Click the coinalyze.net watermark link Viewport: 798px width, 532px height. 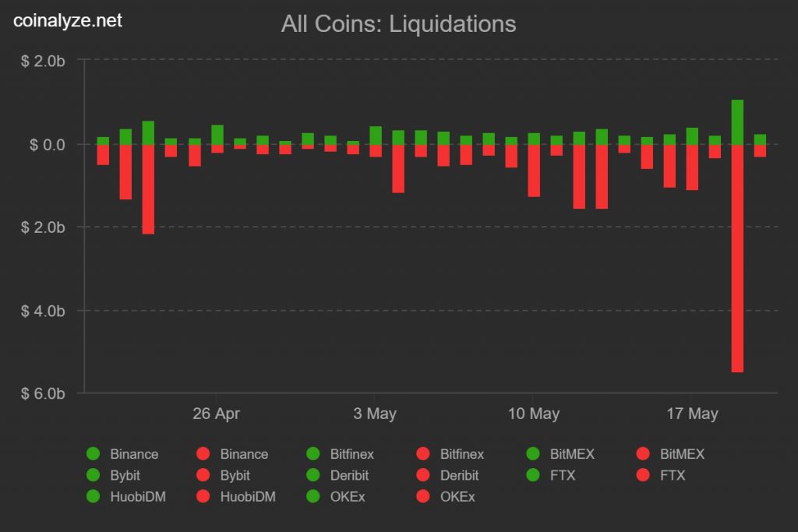[68, 22]
